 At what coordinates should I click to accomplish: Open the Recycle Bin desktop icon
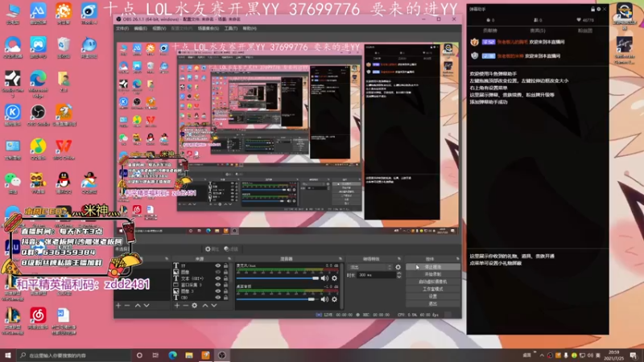click(64, 47)
